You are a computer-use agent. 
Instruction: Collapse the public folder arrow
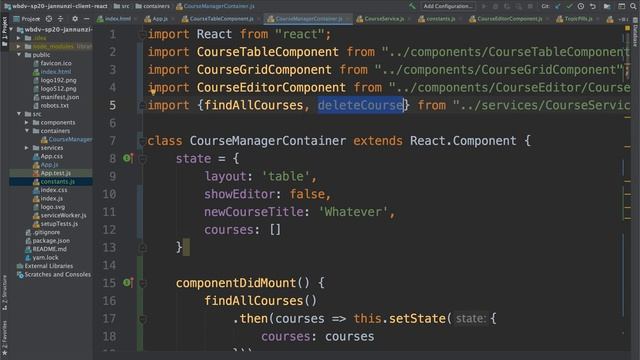pyautogui.click(x=19, y=55)
